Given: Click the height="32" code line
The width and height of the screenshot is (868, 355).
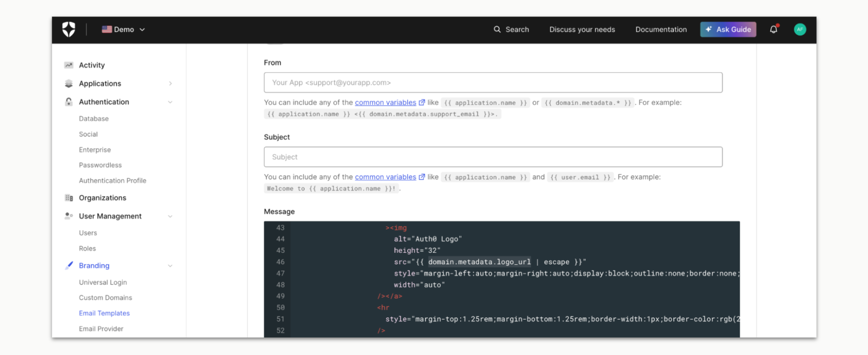Looking at the screenshot, I should click(417, 250).
